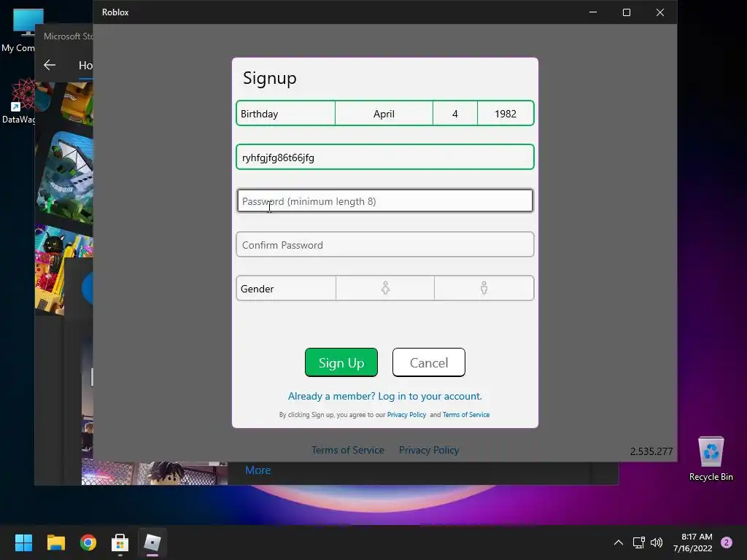This screenshot has height=560, width=747.
Task: Open the Windows Start menu
Action: click(x=23, y=542)
